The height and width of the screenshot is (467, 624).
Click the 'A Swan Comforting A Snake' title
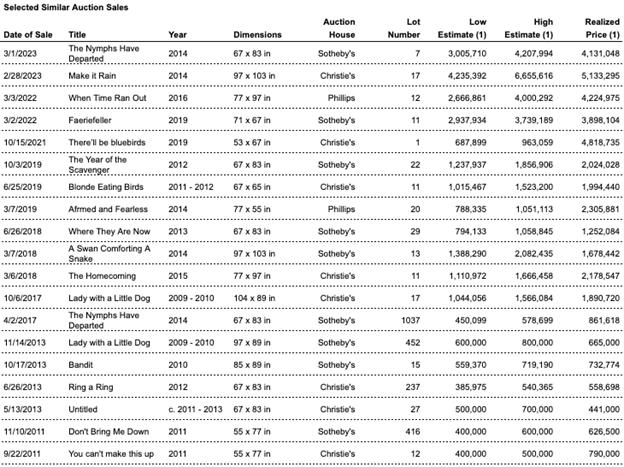109,254
